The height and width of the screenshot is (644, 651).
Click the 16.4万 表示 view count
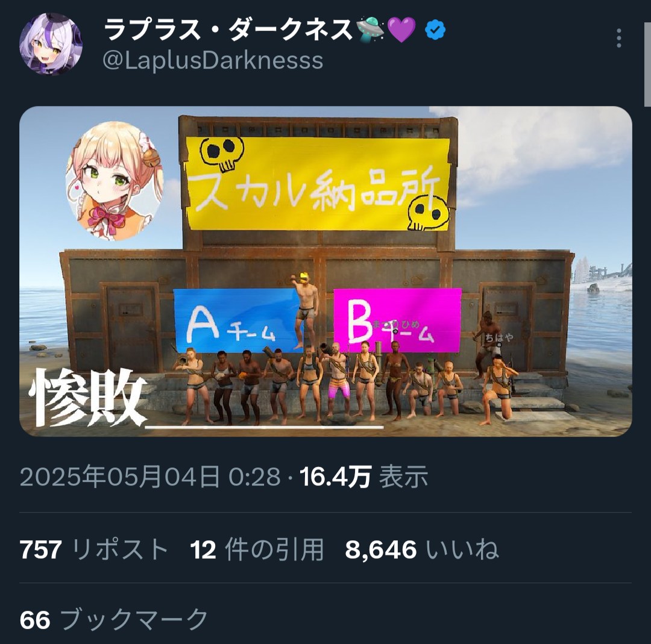tap(363, 477)
